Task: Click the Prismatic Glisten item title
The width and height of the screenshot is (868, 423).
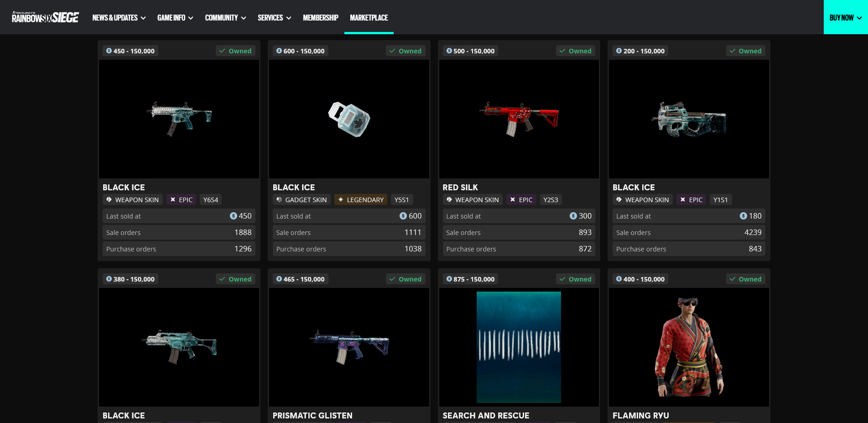Action: 312,415
